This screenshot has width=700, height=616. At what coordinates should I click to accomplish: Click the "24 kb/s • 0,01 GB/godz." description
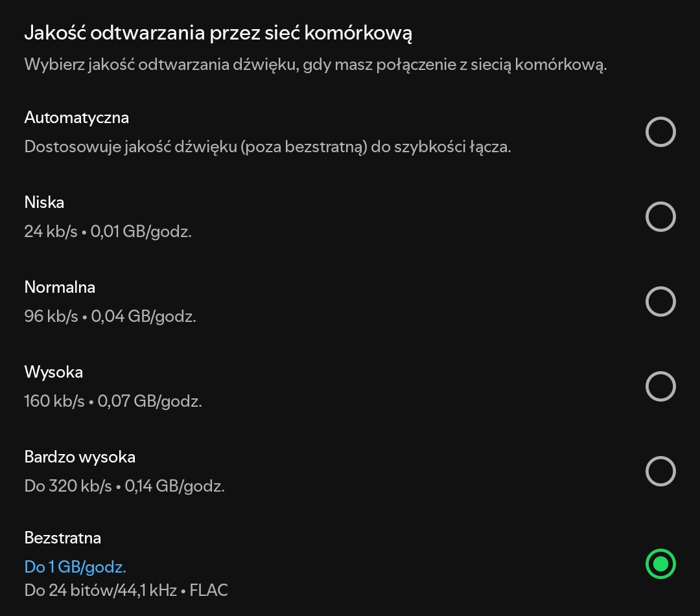point(108,231)
